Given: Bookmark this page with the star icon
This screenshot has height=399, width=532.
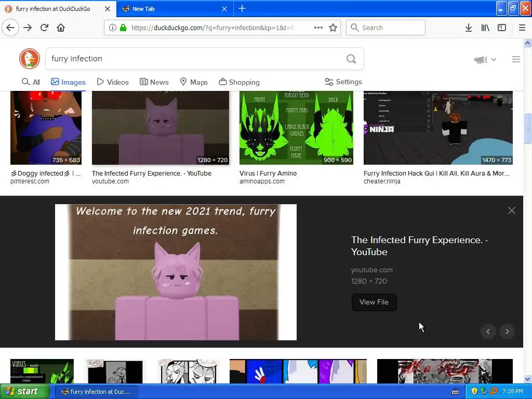Looking at the screenshot, I should [333, 28].
